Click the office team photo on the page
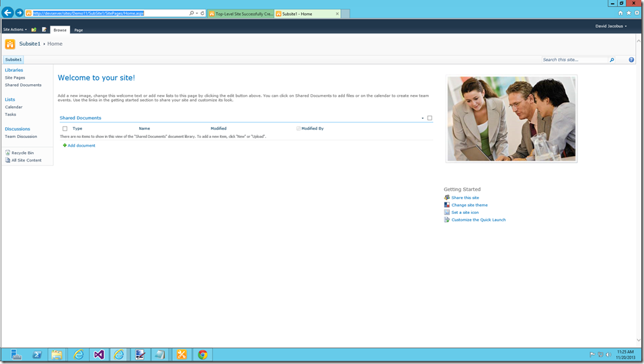This screenshot has width=644, height=364. [x=512, y=118]
